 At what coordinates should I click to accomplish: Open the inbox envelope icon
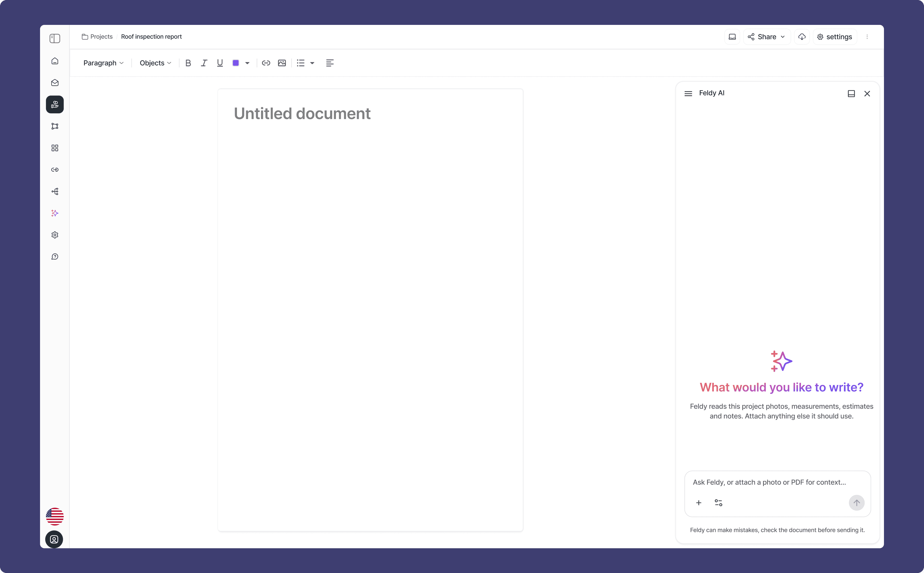pos(55,83)
